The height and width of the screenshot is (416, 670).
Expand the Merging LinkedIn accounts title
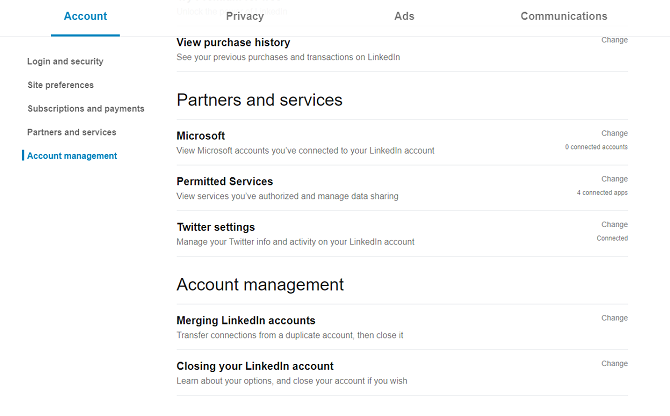pos(246,320)
